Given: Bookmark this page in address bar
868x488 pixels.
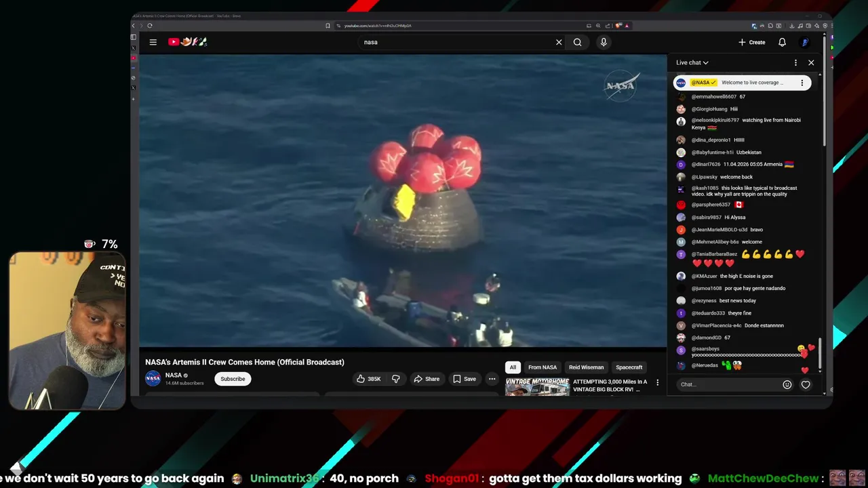Looking at the screenshot, I should [328, 26].
